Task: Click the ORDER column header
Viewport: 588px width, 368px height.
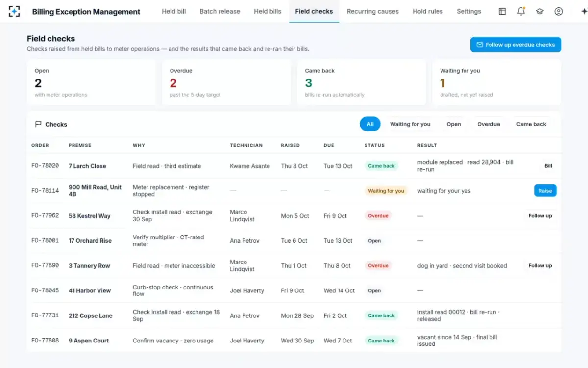Action: [40, 145]
